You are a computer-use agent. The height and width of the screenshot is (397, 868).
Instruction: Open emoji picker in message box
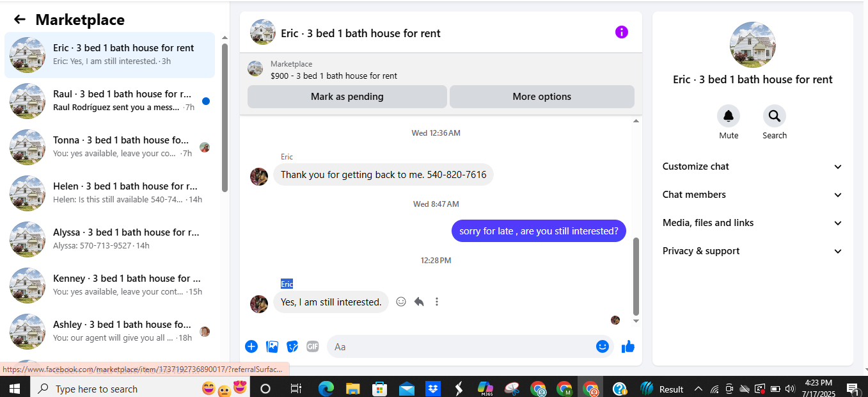click(x=603, y=346)
